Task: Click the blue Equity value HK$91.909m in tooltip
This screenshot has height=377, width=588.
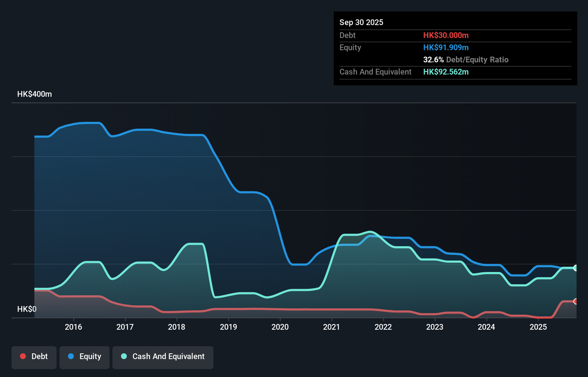Action: [446, 47]
